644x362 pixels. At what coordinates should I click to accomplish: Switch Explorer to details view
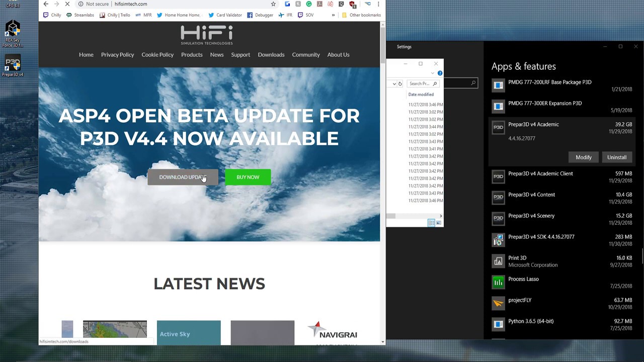tap(432, 223)
